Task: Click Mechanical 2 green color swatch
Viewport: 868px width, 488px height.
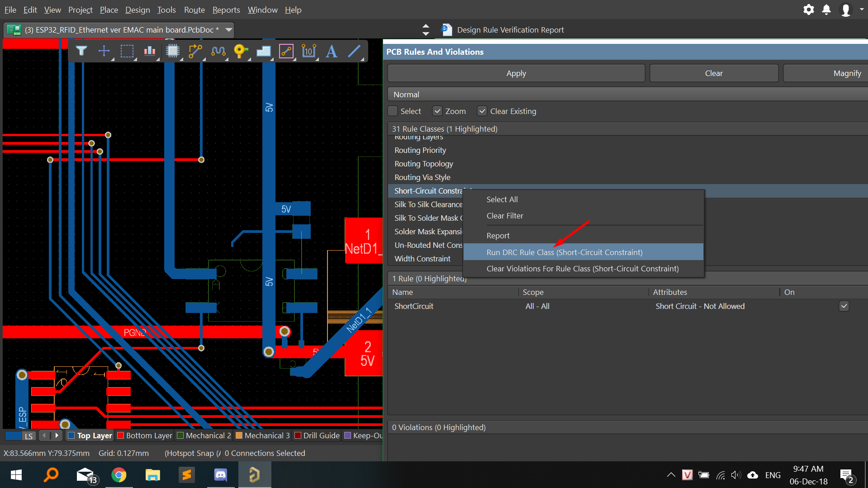Action: [x=180, y=436]
